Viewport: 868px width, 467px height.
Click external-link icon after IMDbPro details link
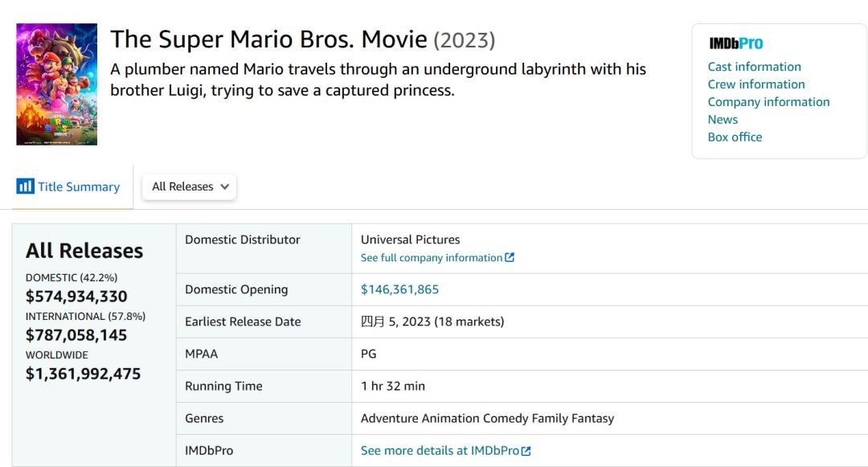526,451
